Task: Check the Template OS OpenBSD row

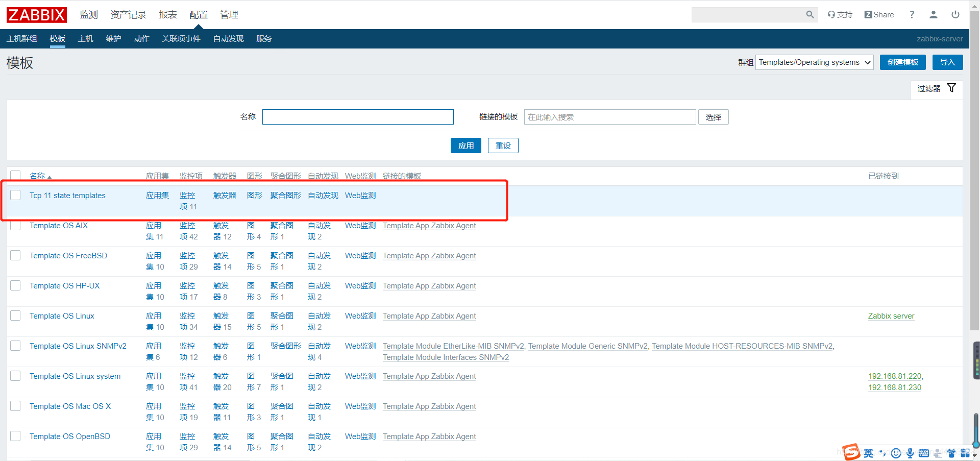Action: [15, 436]
